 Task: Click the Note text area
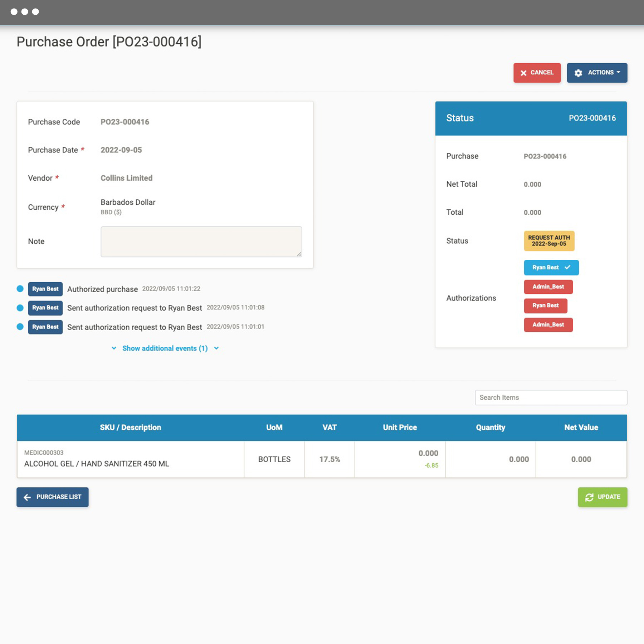click(201, 241)
